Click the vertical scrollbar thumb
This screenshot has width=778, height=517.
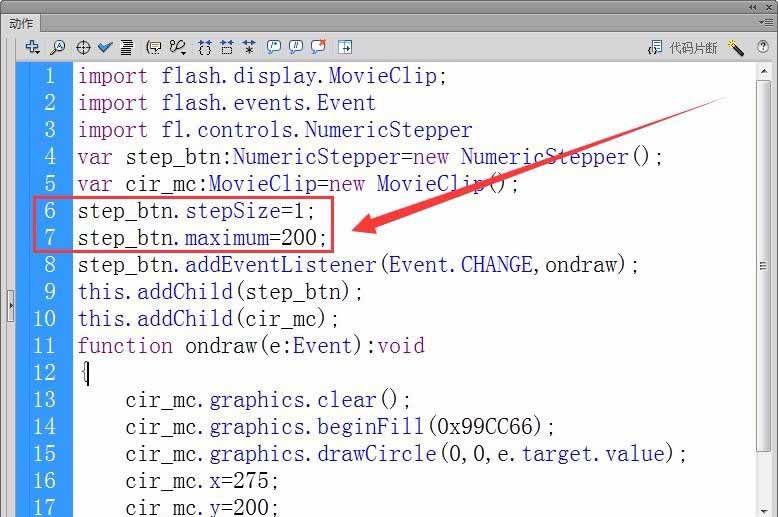pos(763,266)
